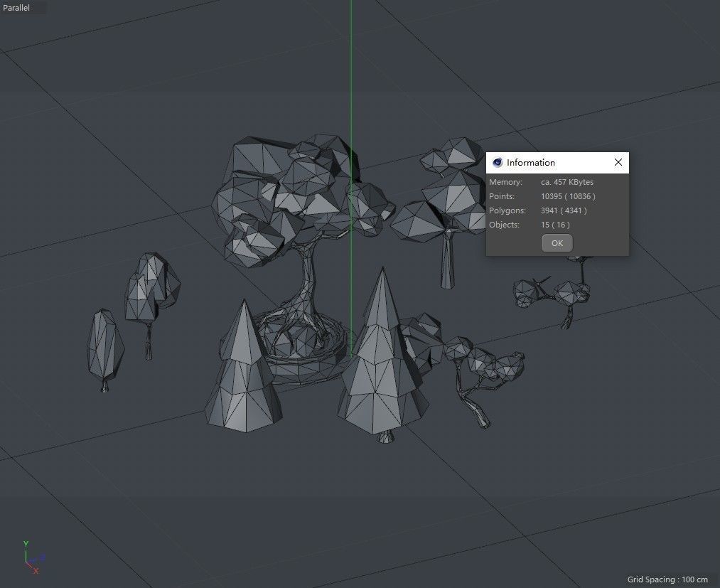Image resolution: width=720 pixels, height=588 pixels.
Task: Click the Grid Spacing : 100 cm text
Action: pyautogui.click(x=667, y=579)
